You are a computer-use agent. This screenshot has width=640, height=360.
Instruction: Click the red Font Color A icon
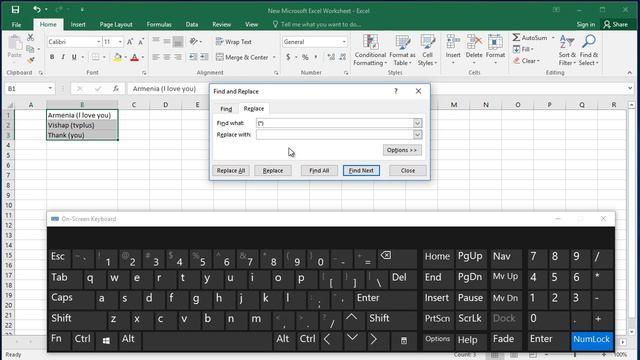pos(135,57)
